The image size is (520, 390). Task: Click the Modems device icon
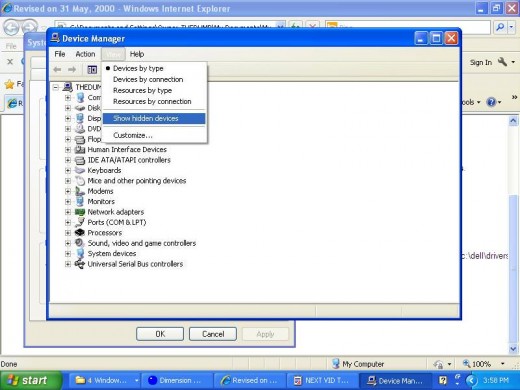[80, 191]
